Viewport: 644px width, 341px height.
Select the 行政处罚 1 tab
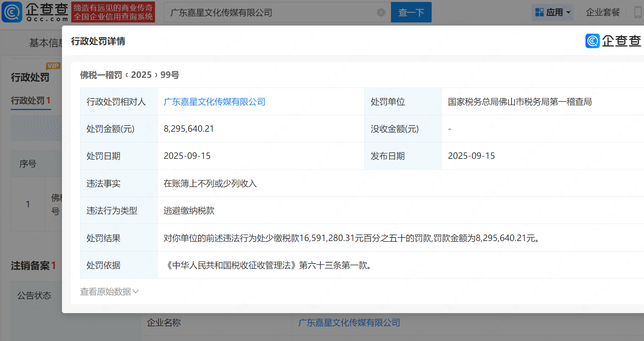(x=31, y=101)
